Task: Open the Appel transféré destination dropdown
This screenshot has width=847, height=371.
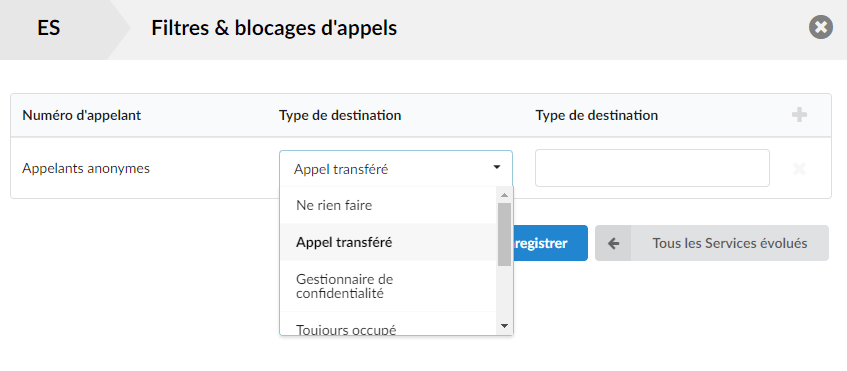Action: pyautogui.click(x=396, y=168)
